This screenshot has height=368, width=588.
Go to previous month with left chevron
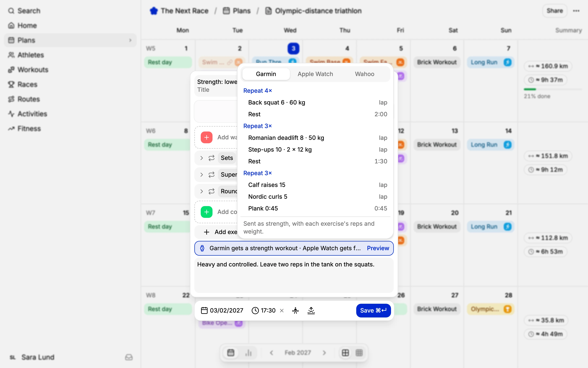pos(272,353)
